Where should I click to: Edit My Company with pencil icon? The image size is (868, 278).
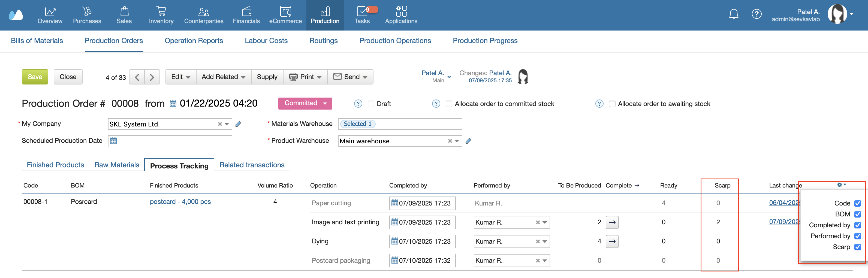click(x=238, y=124)
